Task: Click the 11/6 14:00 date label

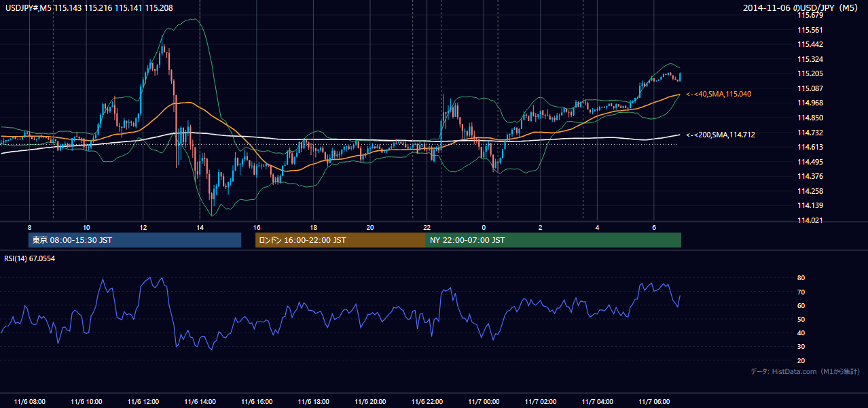Action: click(200, 401)
